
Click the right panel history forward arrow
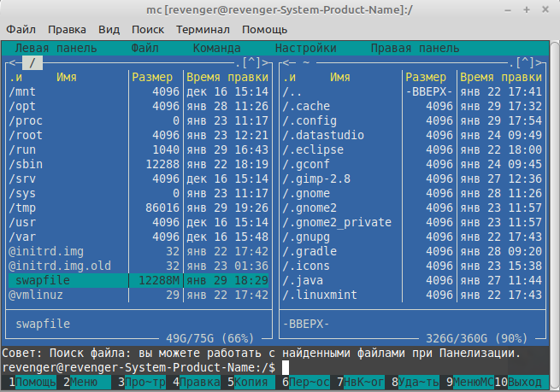(539, 63)
